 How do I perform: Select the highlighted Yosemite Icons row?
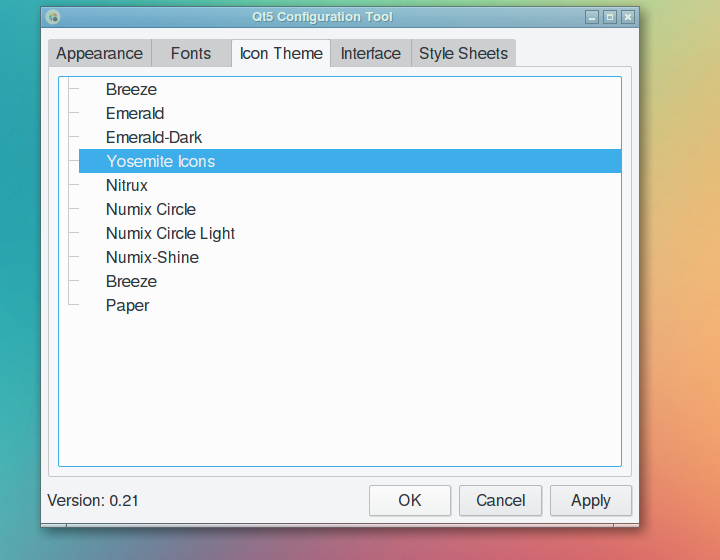tap(350, 161)
